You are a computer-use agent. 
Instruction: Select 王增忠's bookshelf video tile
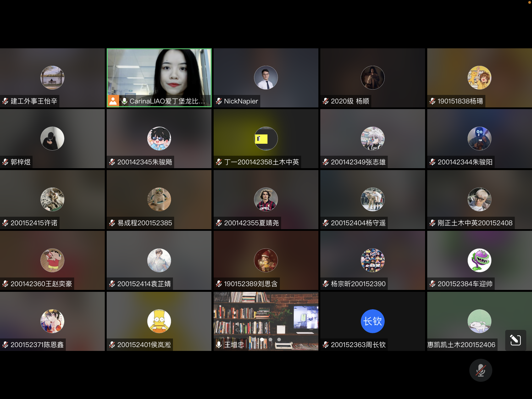pyautogui.click(x=266, y=321)
